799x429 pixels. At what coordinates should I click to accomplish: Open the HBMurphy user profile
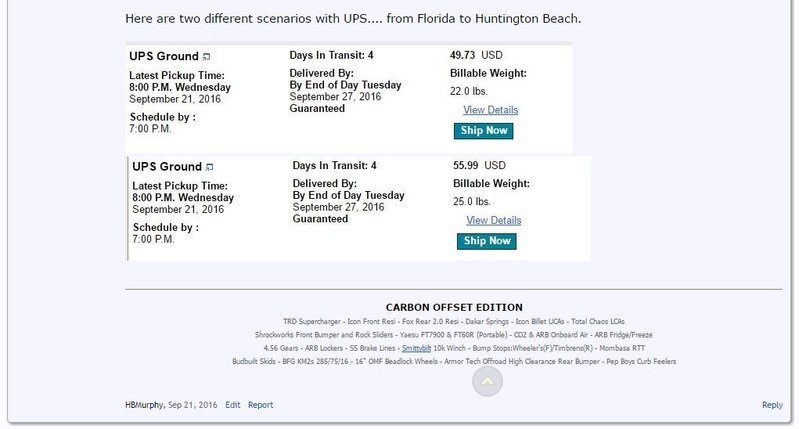coord(144,405)
